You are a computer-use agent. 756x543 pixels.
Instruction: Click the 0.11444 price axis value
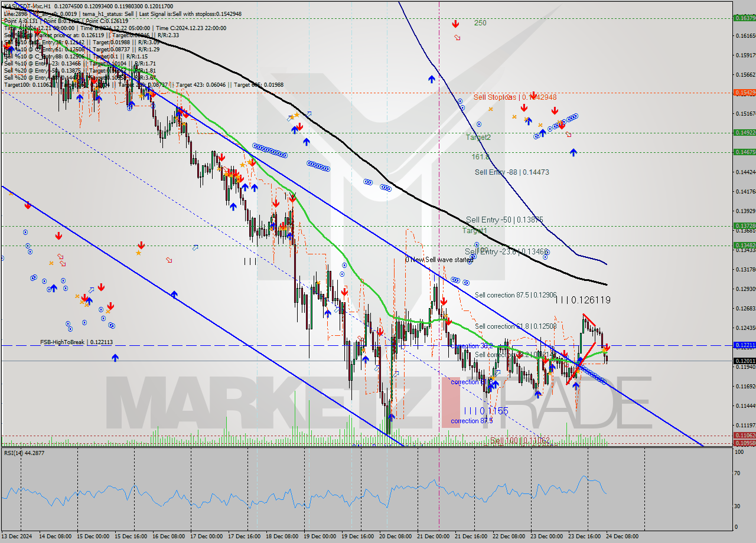745,405
